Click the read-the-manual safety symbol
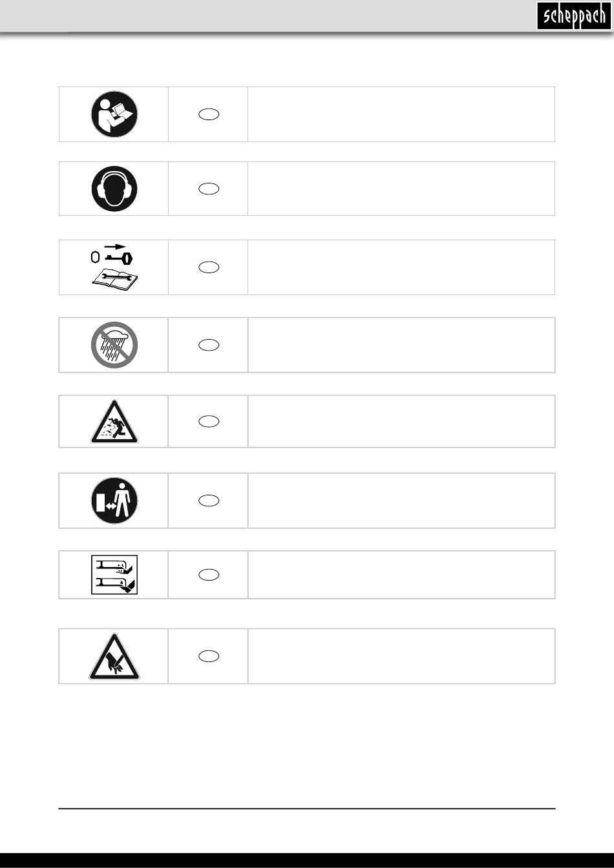The image size is (614, 868). click(114, 114)
